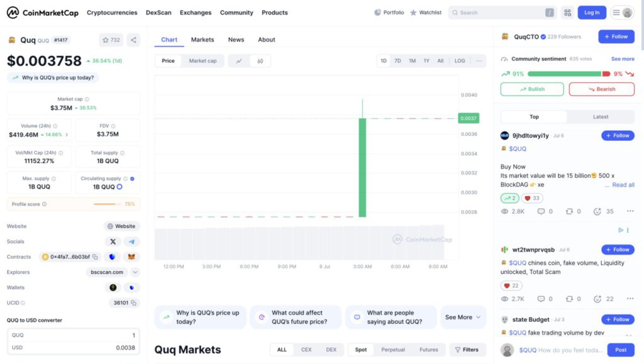This screenshot has height=364, width=644.
Task: Click heart reaction with 33 likes
Action: click(532, 198)
